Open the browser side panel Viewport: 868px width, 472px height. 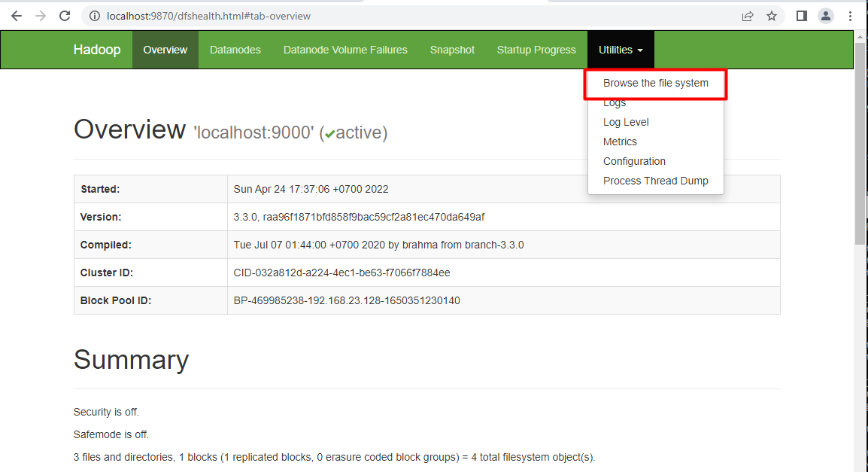click(802, 16)
